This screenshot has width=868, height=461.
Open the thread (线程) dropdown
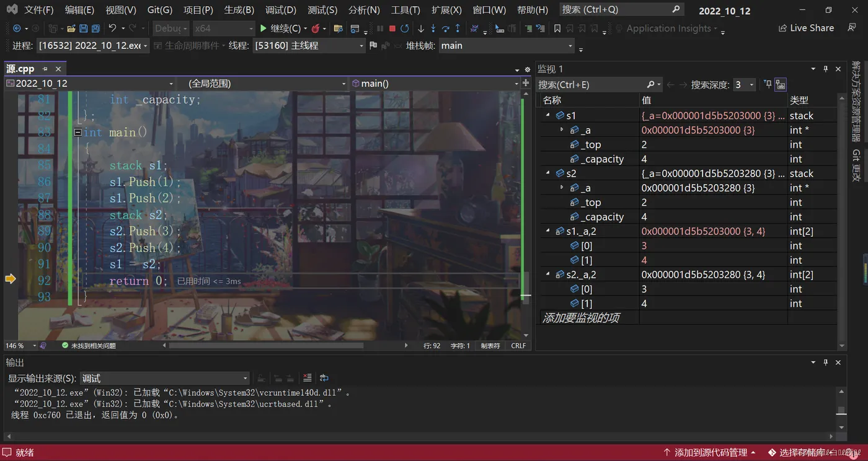coord(309,46)
